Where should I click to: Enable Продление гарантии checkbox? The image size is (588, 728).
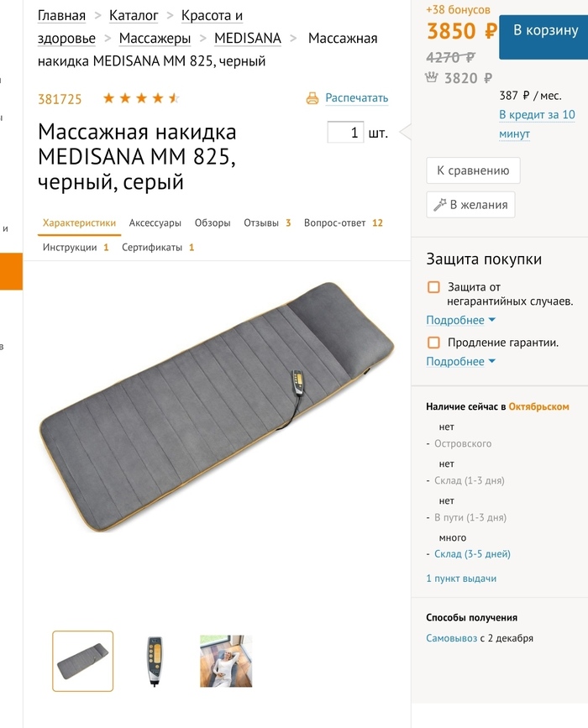point(433,343)
